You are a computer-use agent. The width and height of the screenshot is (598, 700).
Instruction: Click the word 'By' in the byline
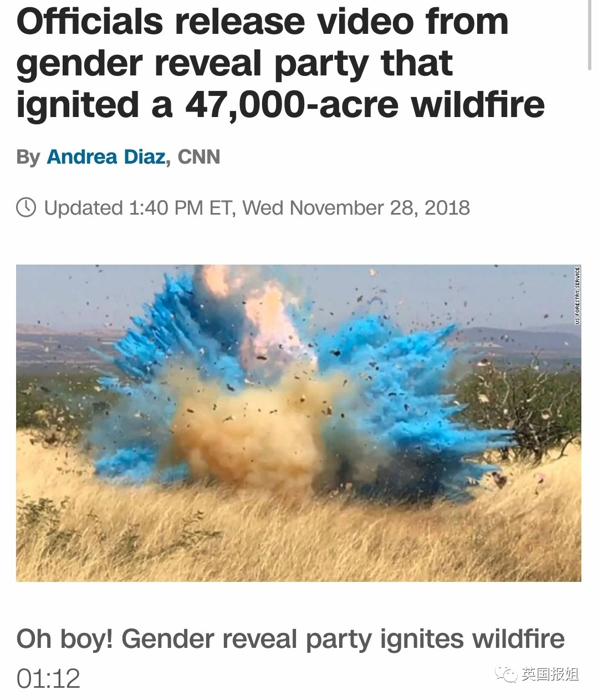28,158
